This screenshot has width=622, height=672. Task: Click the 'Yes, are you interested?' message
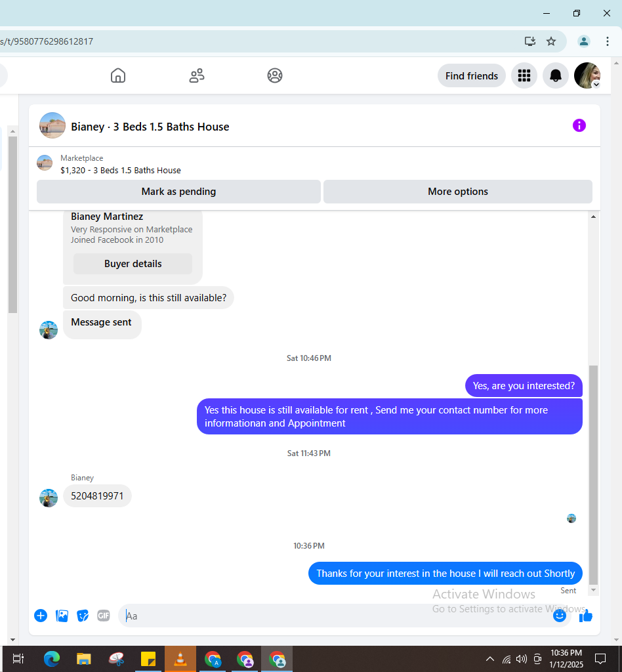(524, 386)
